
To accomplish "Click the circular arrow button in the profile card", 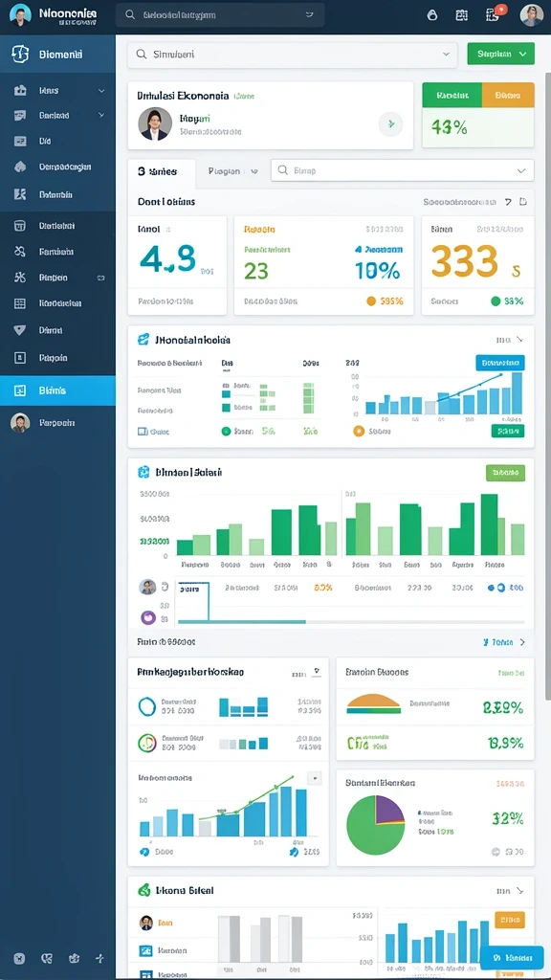I will point(390,123).
